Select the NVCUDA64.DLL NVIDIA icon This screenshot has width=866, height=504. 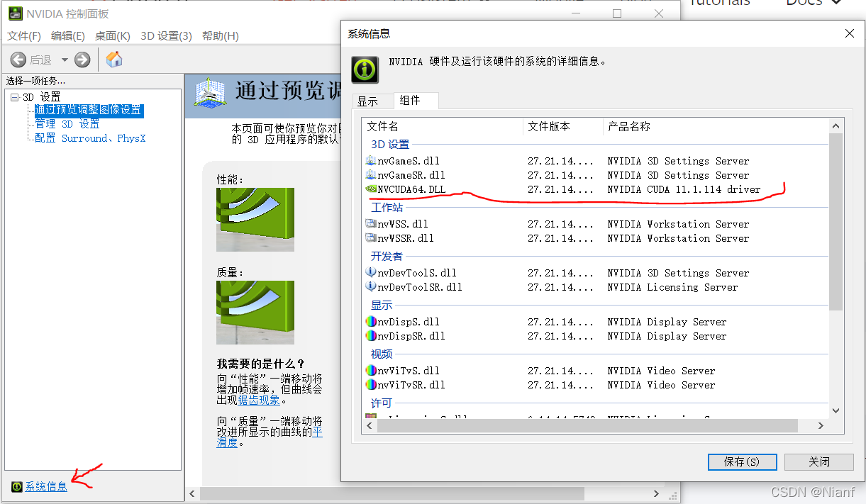(x=370, y=189)
